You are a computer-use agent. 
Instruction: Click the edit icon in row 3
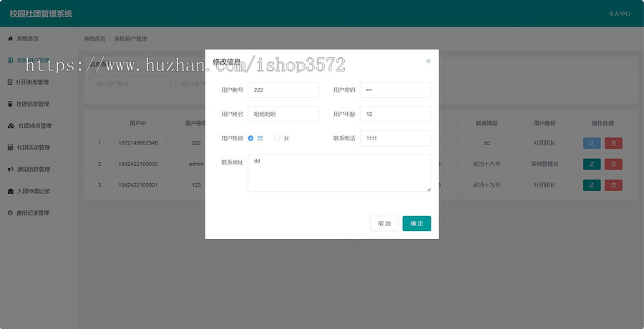[592, 185]
